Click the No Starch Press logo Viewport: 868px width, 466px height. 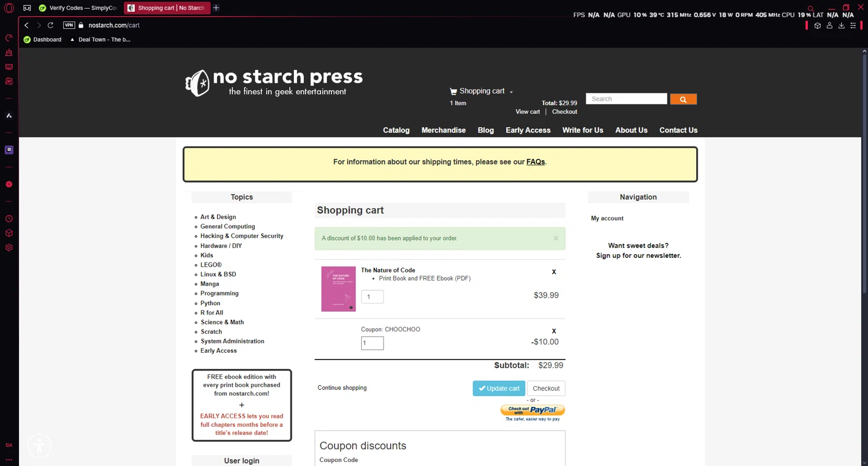274,82
